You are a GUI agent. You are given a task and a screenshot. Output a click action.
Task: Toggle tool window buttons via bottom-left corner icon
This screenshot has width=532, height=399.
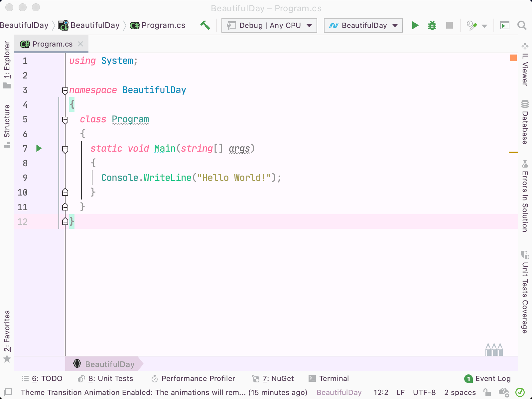(8, 392)
